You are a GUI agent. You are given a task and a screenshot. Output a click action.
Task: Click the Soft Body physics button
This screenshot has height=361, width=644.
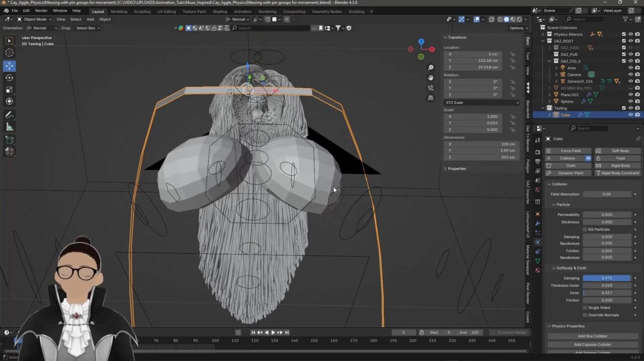pyautogui.click(x=617, y=151)
